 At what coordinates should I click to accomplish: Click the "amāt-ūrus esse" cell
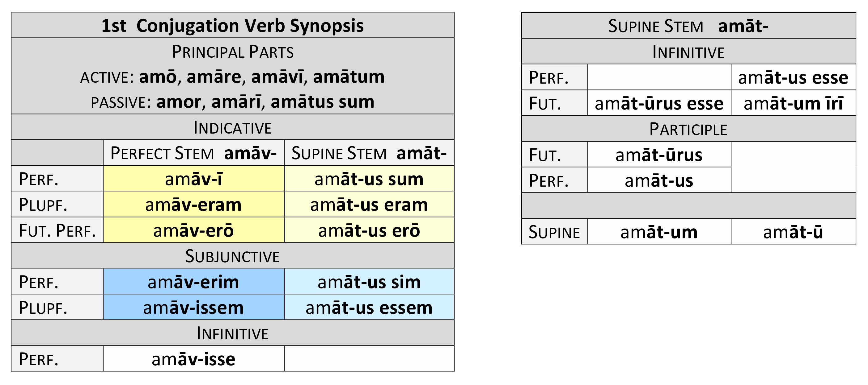point(659,103)
